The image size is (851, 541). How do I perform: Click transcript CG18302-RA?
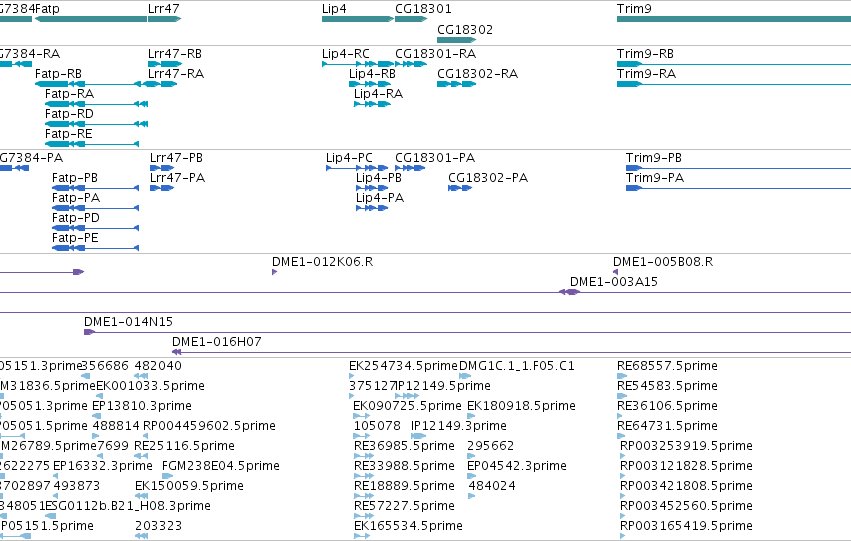[478, 74]
